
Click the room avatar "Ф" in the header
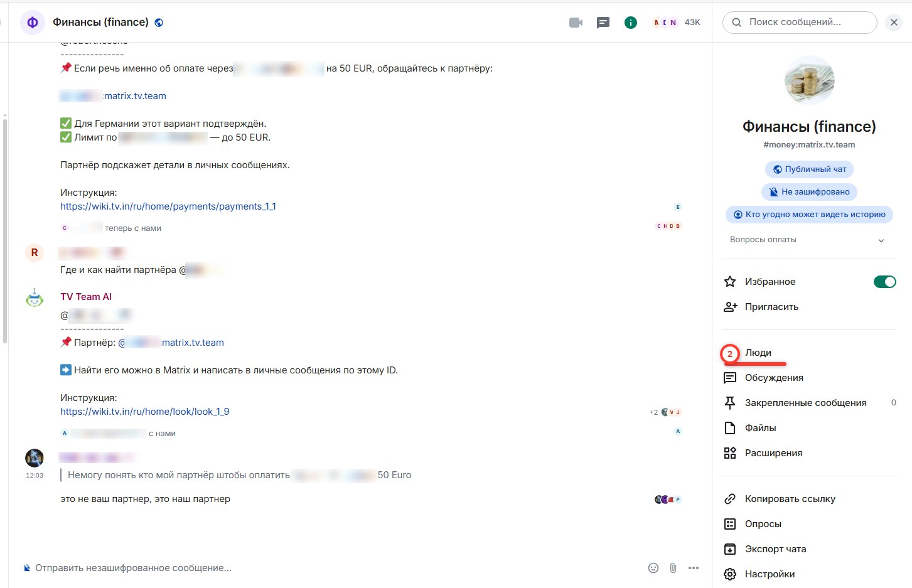click(x=33, y=23)
